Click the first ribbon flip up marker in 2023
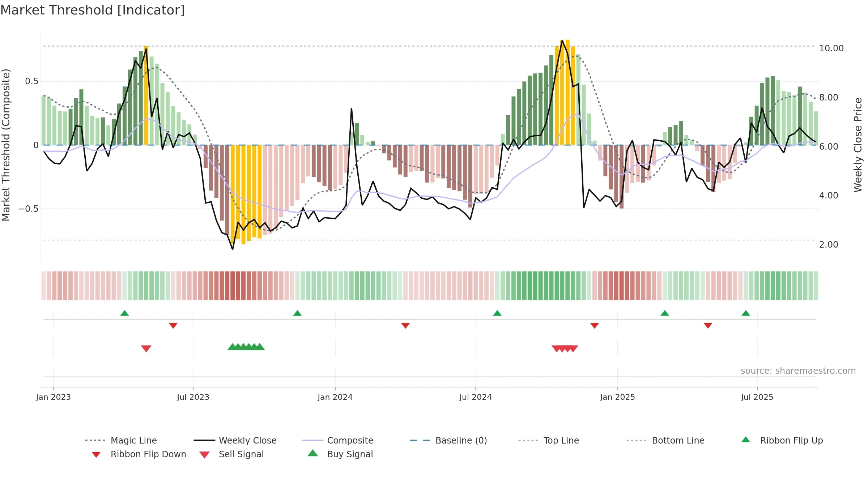The width and height of the screenshot is (868, 488). [124, 313]
